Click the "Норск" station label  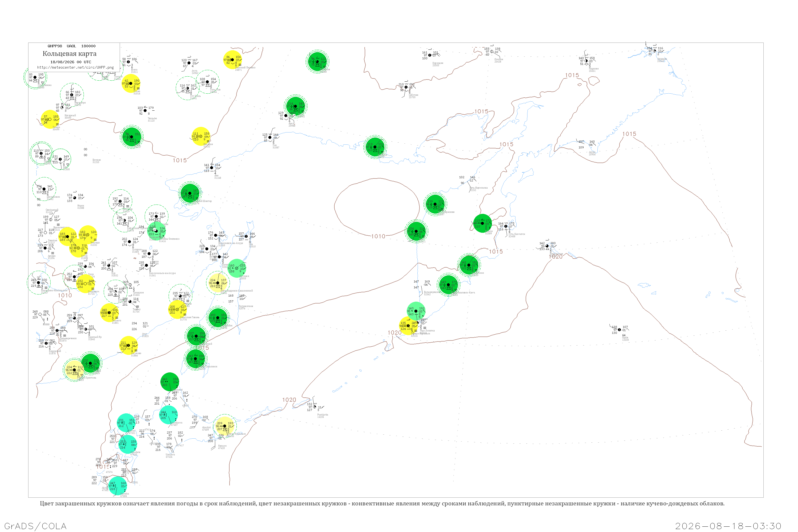coord(81,206)
